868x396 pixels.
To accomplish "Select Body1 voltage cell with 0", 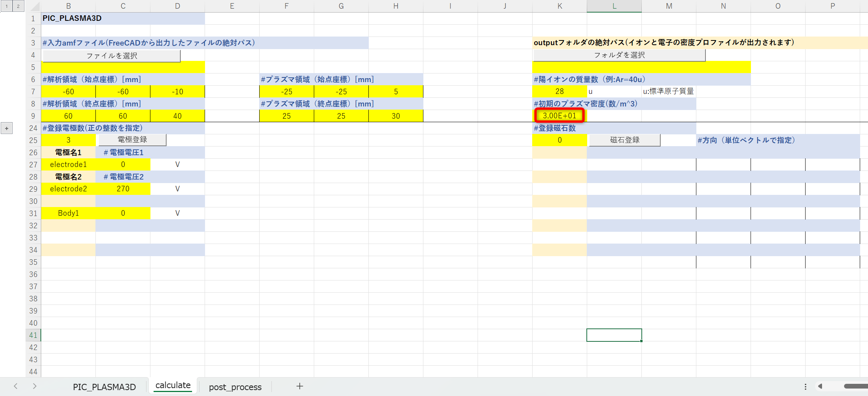I will 123,213.
